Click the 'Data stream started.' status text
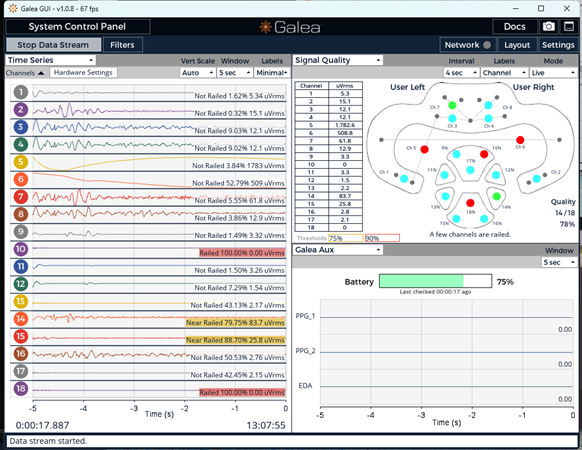 (48, 441)
